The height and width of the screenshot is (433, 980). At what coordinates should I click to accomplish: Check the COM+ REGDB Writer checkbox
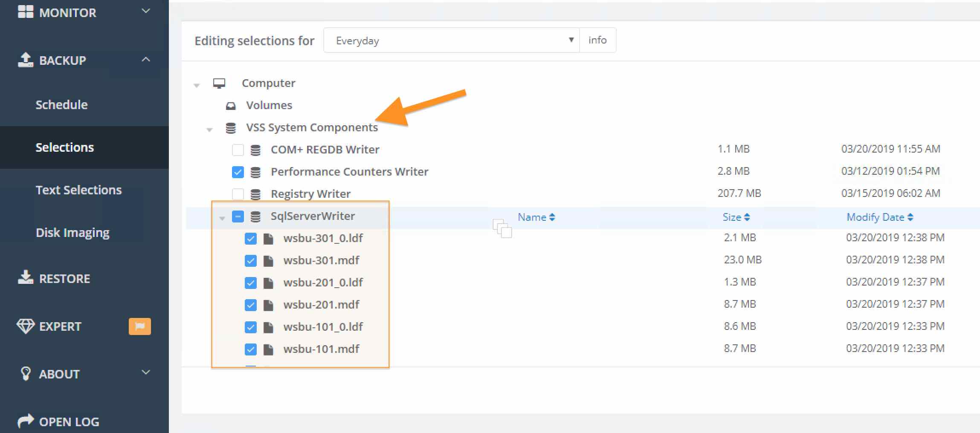pos(238,150)
